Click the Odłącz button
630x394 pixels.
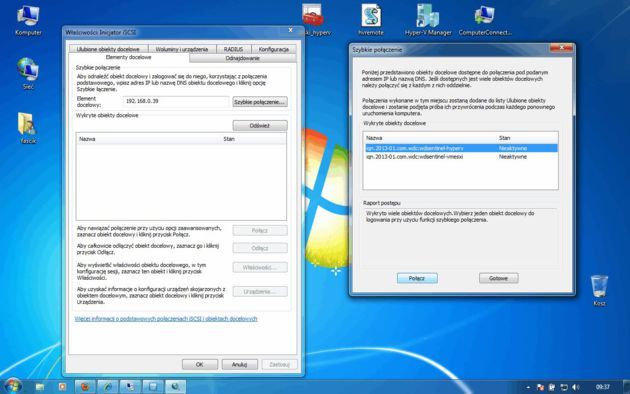click(260, 248)
